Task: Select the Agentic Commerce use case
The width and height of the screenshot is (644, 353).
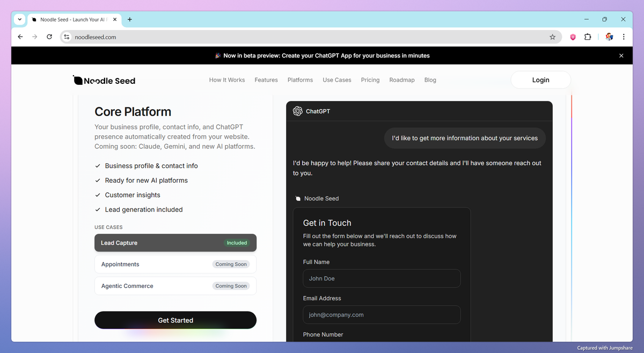Action: click(x=175, y=286)
